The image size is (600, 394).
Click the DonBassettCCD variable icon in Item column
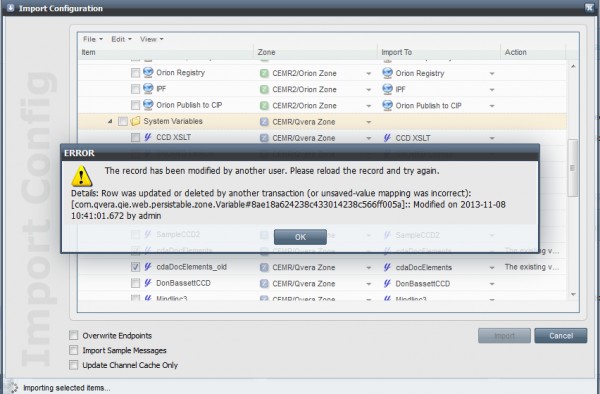click(x=148, y=283)
